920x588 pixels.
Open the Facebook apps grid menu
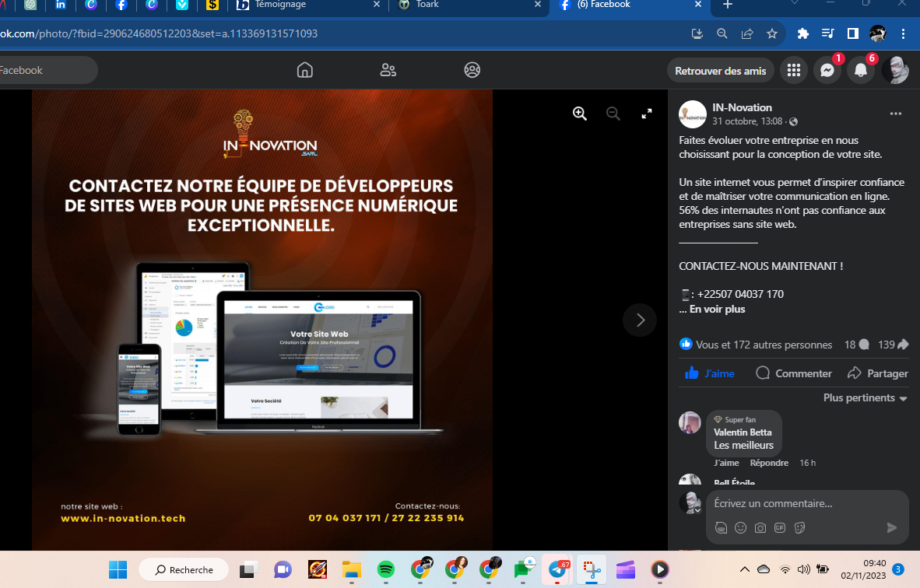pyautogui.click(x=793, y=71)
